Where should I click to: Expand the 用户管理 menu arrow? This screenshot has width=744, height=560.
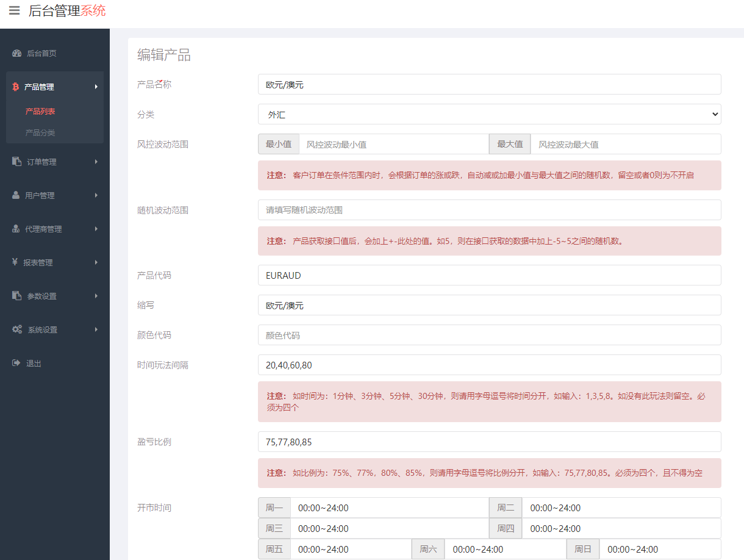96,195
